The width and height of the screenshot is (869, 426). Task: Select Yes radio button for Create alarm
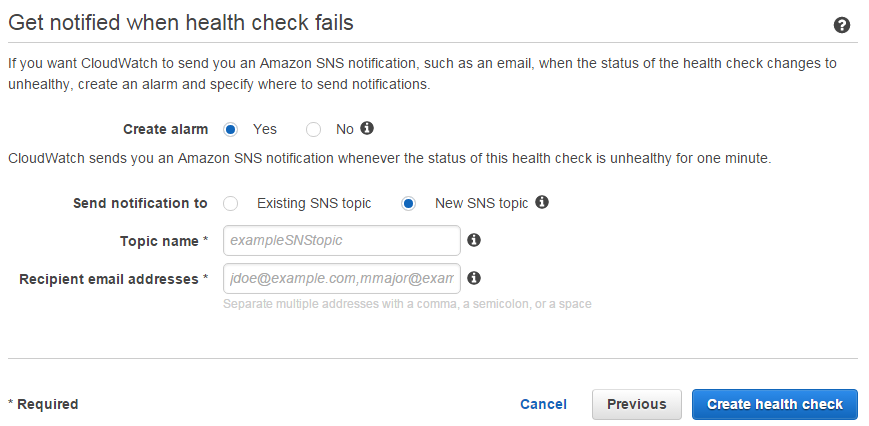[231, 130]
